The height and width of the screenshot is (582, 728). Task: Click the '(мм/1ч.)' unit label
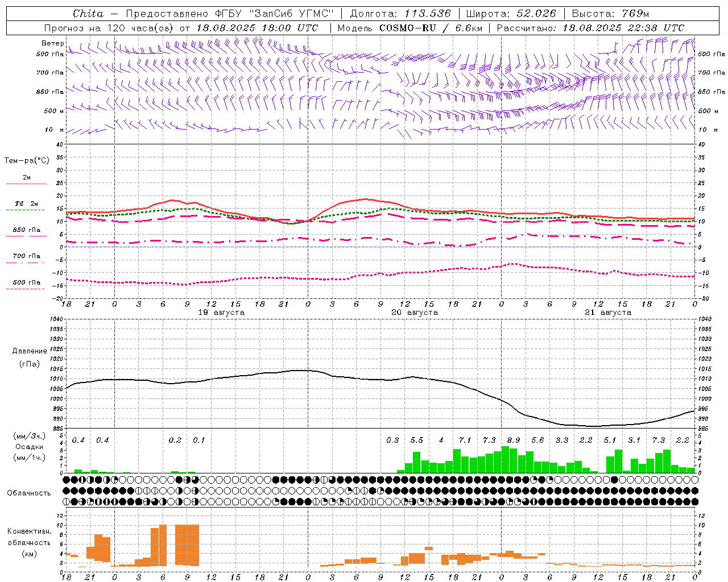coord(30,458)
